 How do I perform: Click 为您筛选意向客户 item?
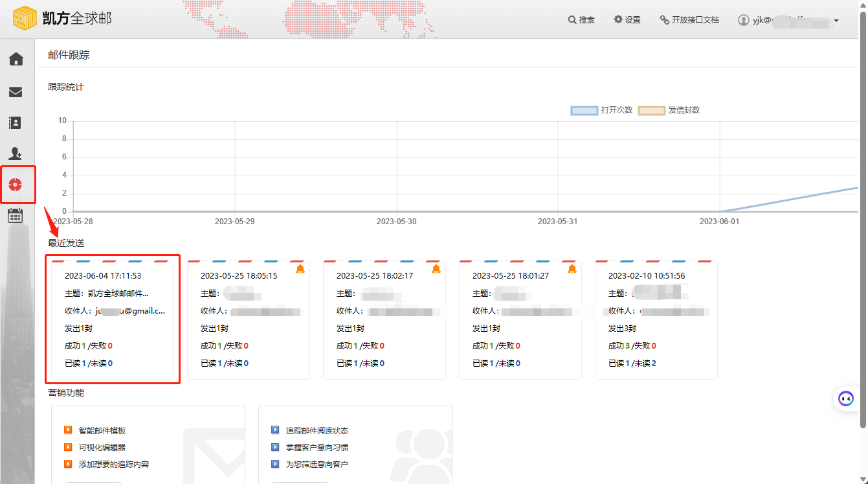tap(317, 465)
